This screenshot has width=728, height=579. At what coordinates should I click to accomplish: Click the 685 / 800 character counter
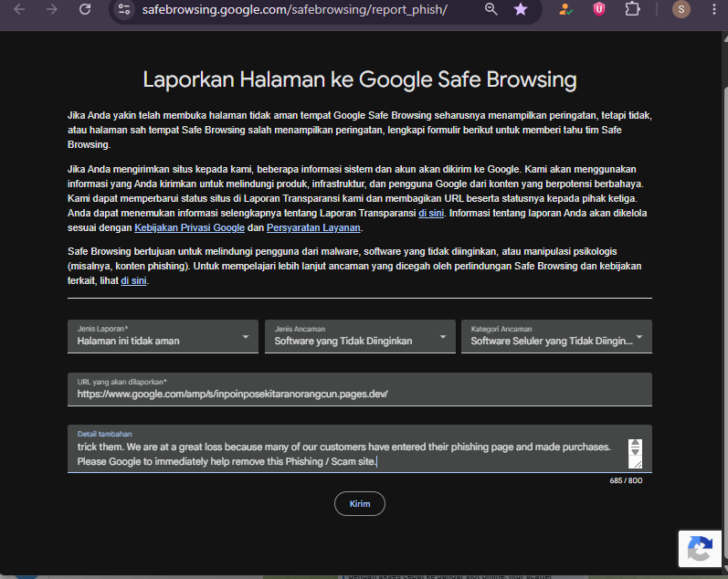pyautogui.click(x=626, y=480)
